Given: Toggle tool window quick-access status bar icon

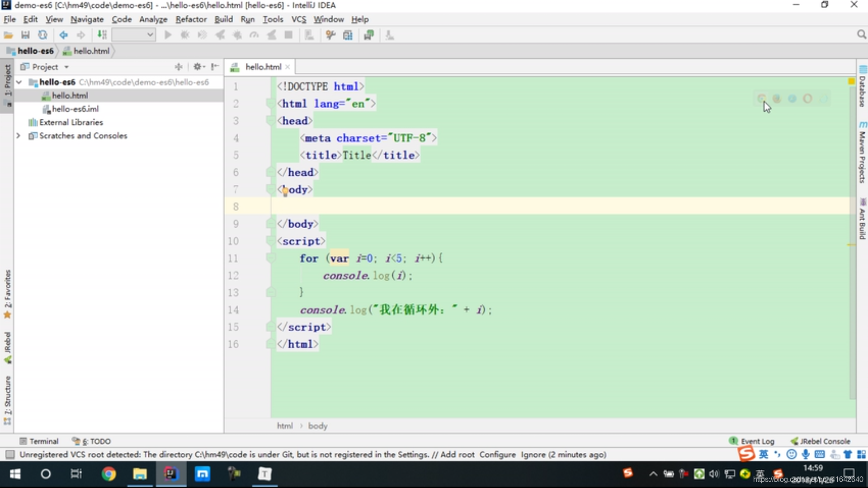Looking at the screenshot, I should click(10, 455).
